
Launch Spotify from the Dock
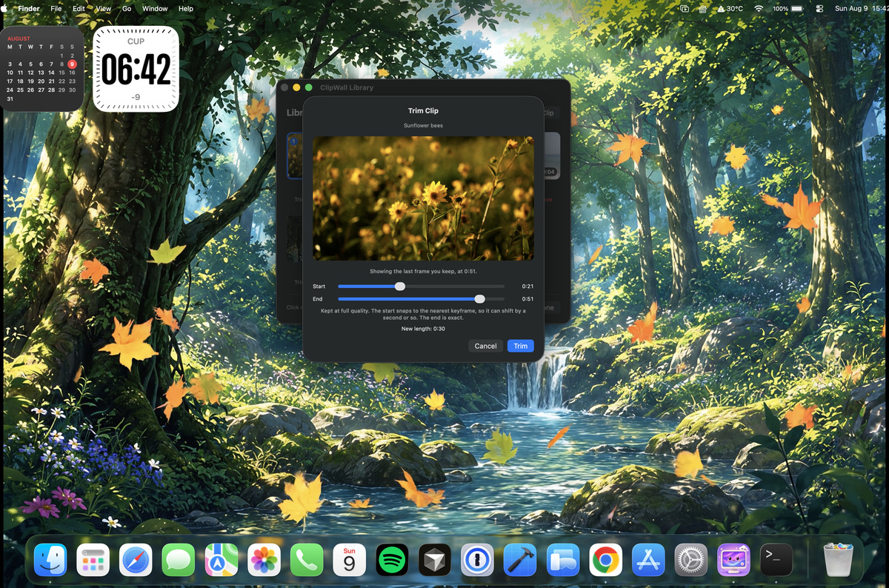[392, 560]
